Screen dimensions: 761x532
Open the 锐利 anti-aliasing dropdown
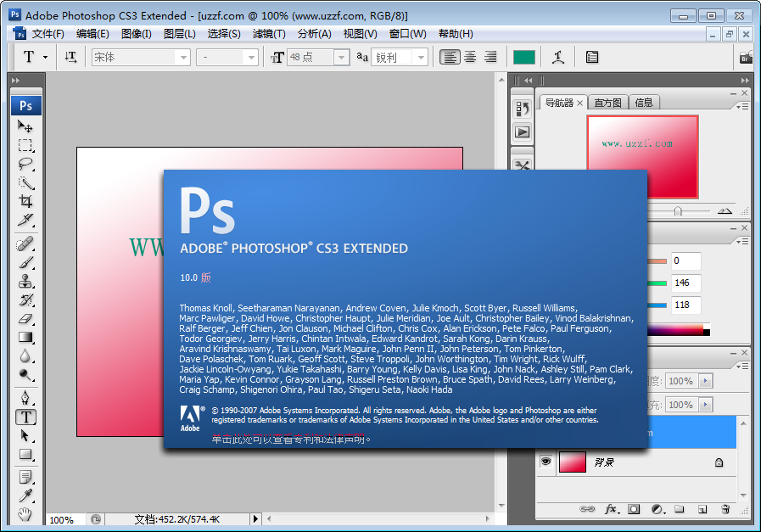click(421, 58)
